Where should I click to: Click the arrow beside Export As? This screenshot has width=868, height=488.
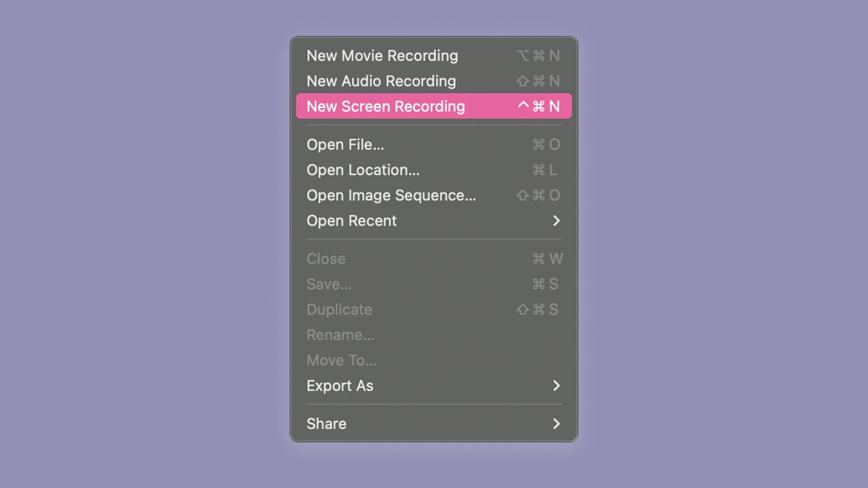click(x=556, y=386)
